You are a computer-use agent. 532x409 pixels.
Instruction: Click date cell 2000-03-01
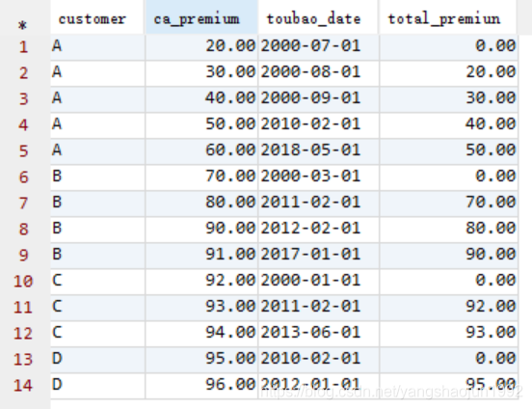[318, 177]
